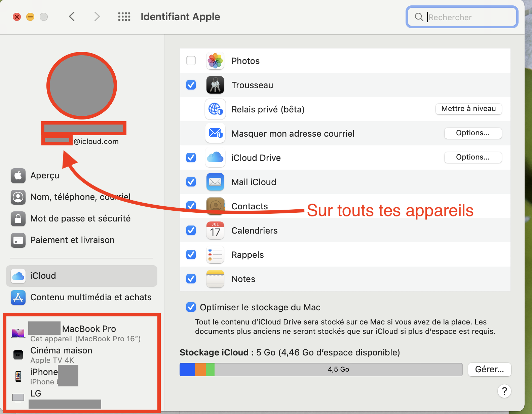The height and width of the screenshot is (414, 532).
Task: Open Mot de passe et sécurité
Action: tap(71, 219)
